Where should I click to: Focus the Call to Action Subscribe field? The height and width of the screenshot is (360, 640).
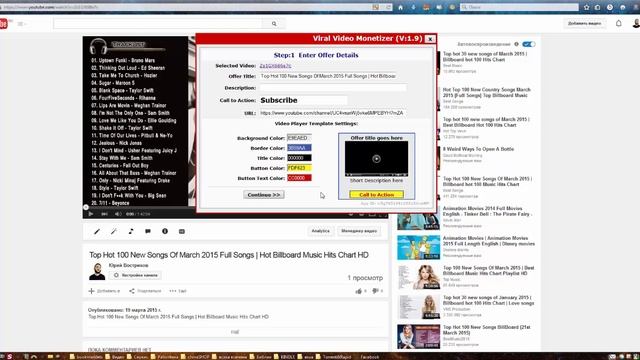coord(303,100)
